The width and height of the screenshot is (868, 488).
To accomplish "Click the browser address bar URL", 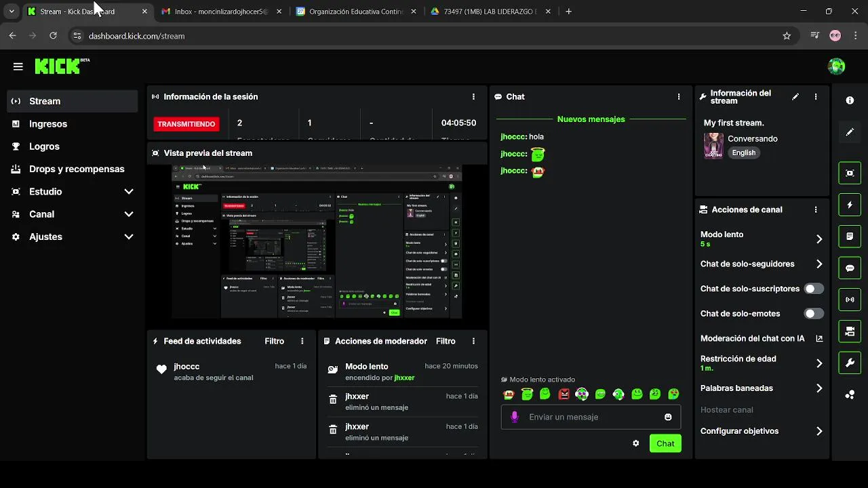I will tap(137, 36).
